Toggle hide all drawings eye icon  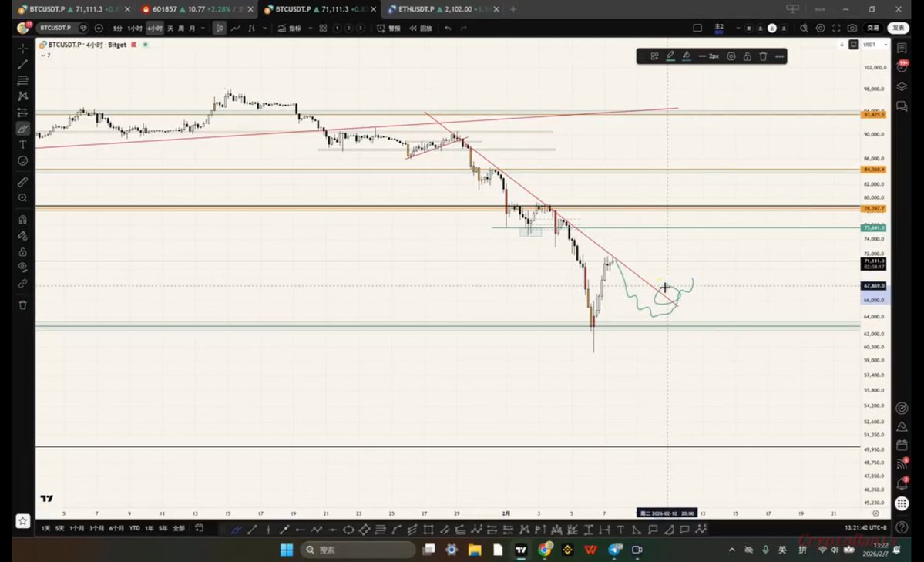tap(23, 268)
